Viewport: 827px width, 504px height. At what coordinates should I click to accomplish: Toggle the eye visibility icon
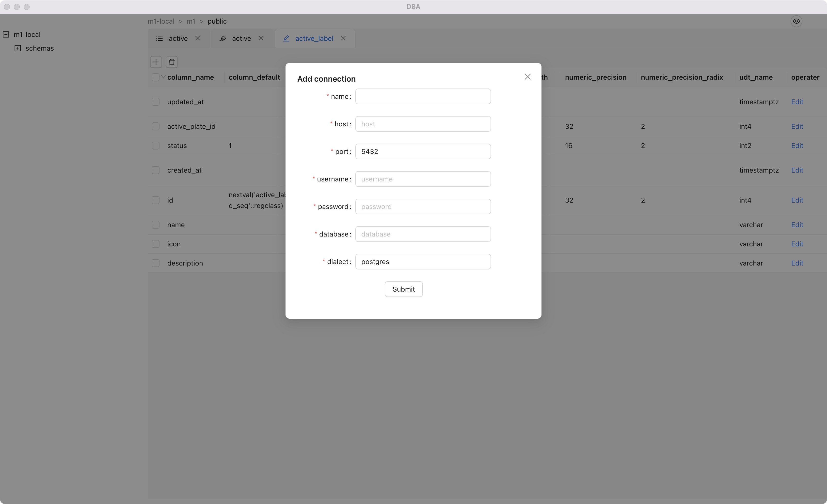[x=796, y=21]
